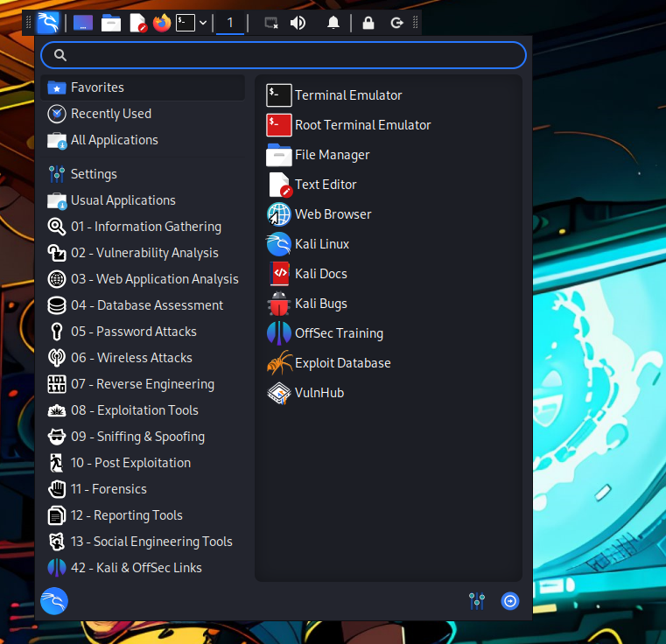Viewport: 666px width, 644px height.
Task: Open 13 - Social Engineering Tools category
Action: 143,542
